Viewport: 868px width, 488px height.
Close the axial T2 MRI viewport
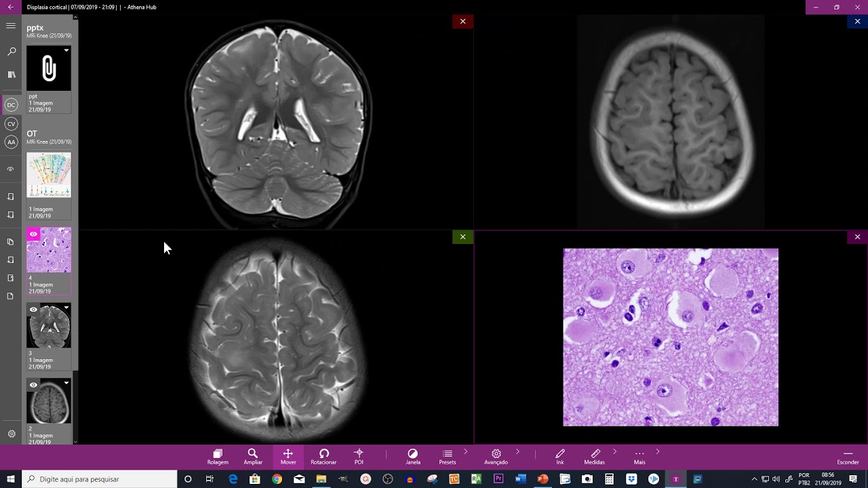462,237
